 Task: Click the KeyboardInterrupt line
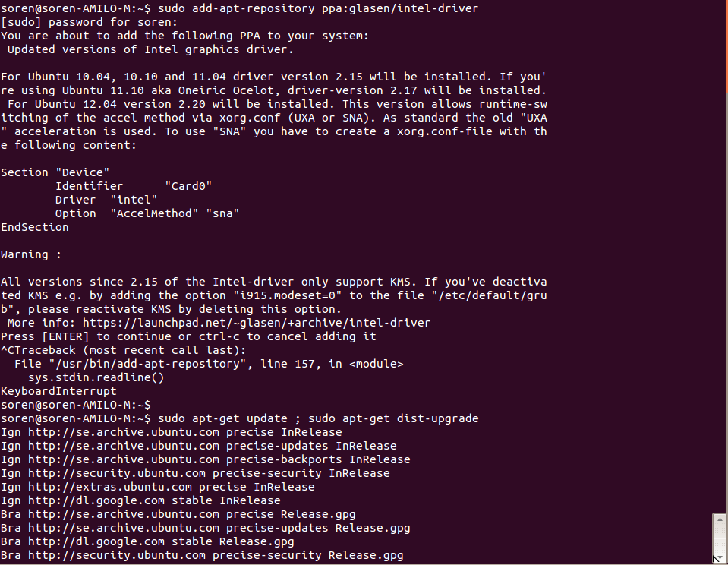pyautogui.click(x=58, y=391)
